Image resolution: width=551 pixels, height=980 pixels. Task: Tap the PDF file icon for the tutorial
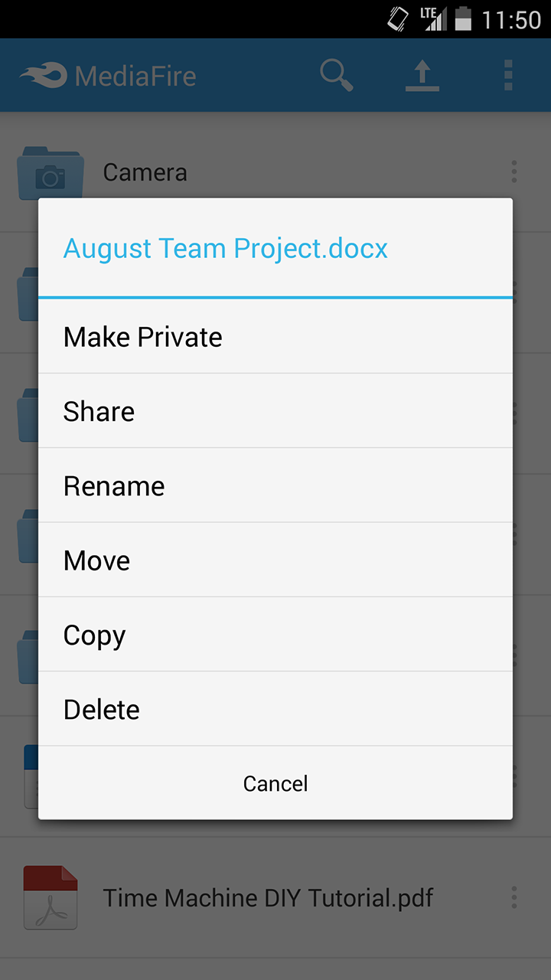pos(50,897)
